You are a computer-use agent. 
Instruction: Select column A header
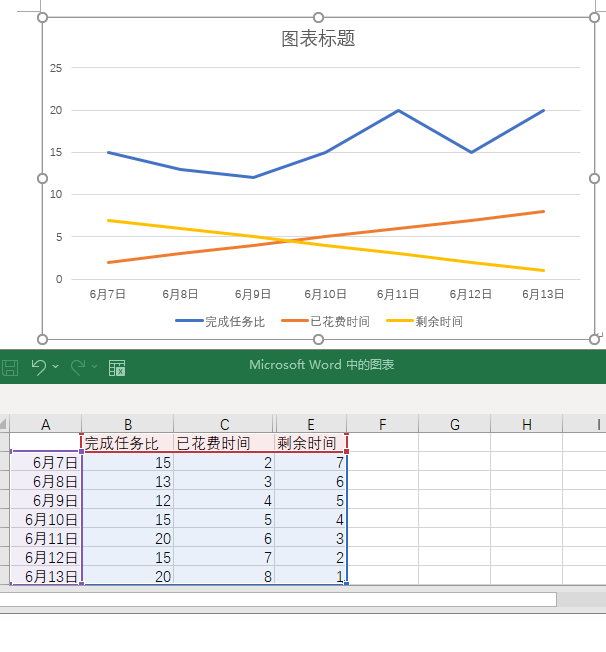(x=46, y=424)
